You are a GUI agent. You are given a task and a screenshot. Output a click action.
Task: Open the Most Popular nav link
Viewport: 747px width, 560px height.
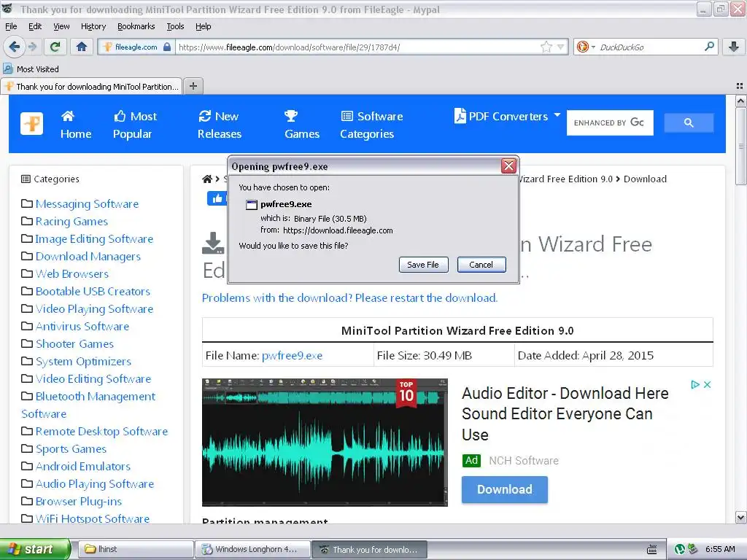(x=134, y=125)
